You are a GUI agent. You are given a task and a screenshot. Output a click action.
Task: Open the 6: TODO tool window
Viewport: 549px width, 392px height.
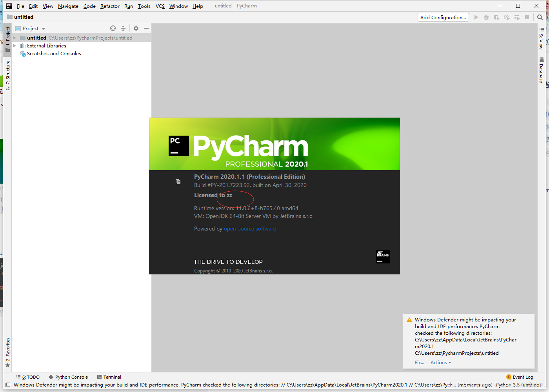[x=28, y=377]
